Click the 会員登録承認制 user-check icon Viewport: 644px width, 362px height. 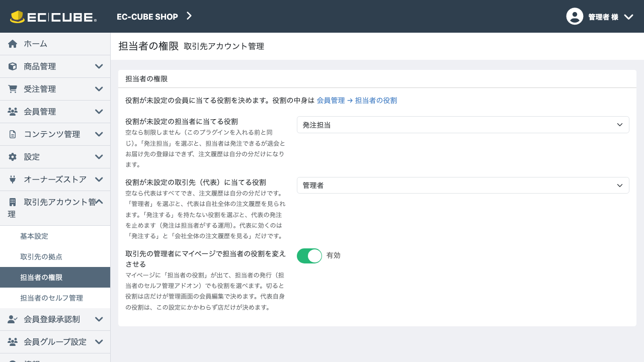[13, 319]
